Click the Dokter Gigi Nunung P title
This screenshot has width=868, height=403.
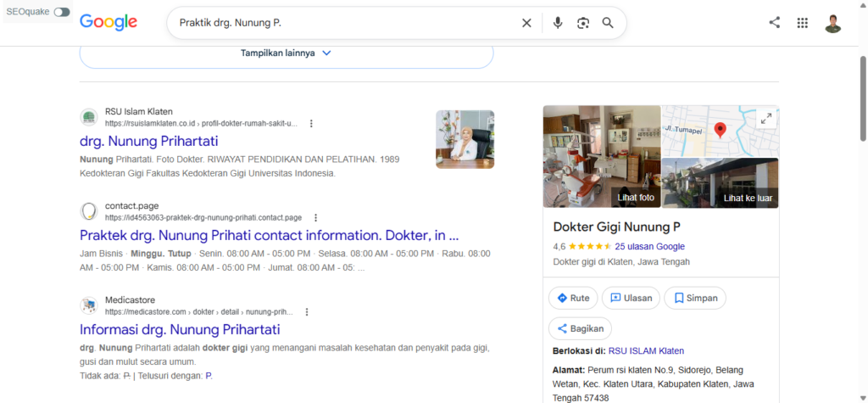click(617, 227)
